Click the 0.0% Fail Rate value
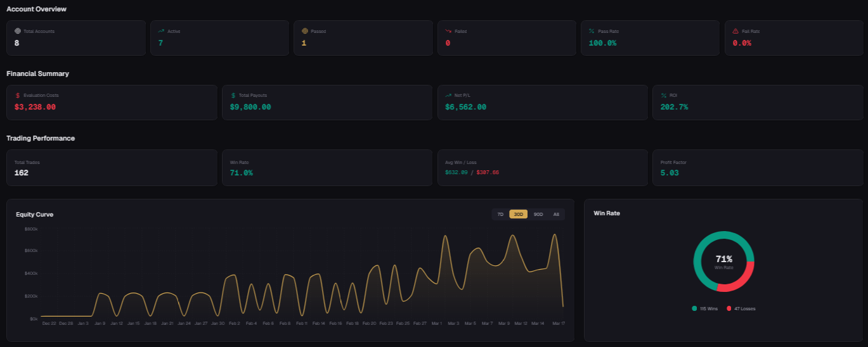Screen dimensions: 868x347 point(742,43)
